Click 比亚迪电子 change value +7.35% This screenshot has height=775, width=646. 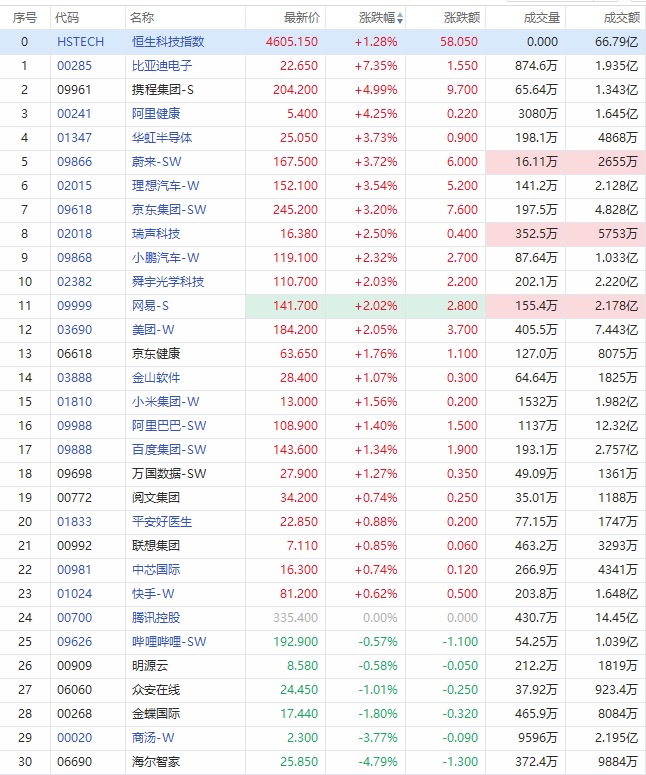pos(376,66)
